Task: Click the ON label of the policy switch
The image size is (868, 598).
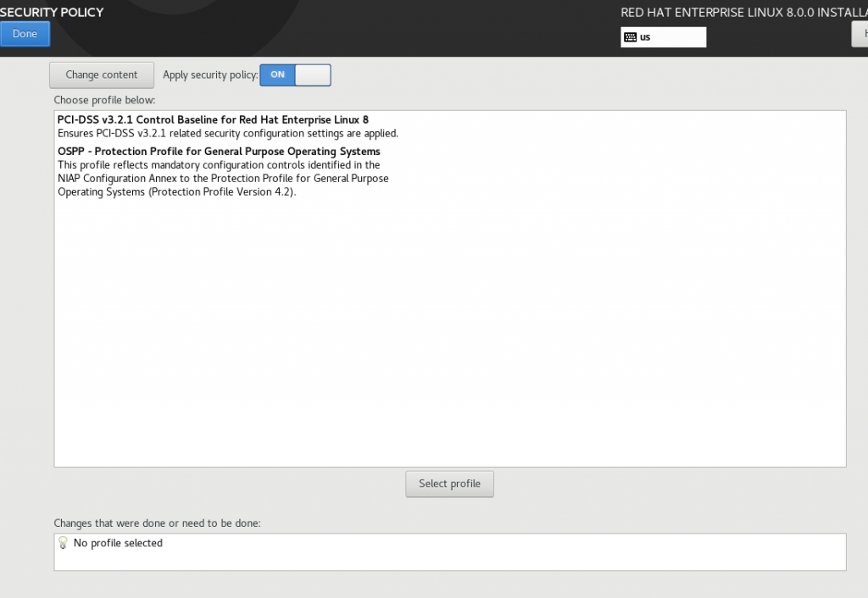Action: tap(277, 75)
